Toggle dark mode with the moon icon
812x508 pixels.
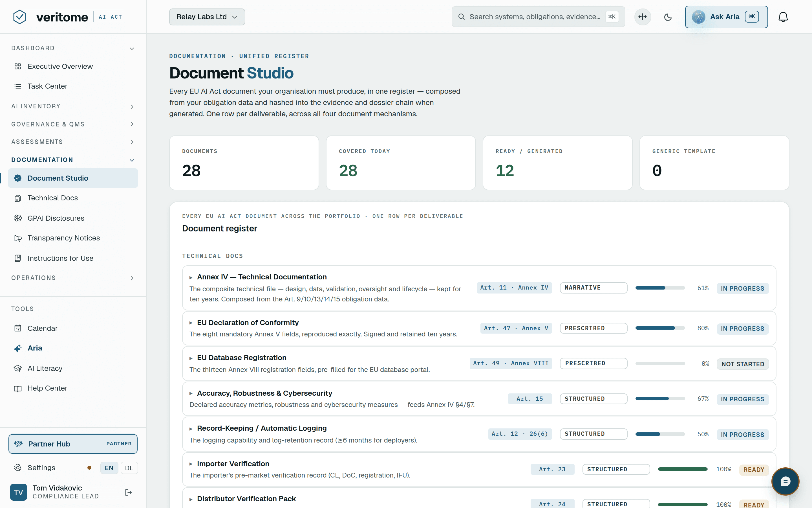click(x=668, y=17)
